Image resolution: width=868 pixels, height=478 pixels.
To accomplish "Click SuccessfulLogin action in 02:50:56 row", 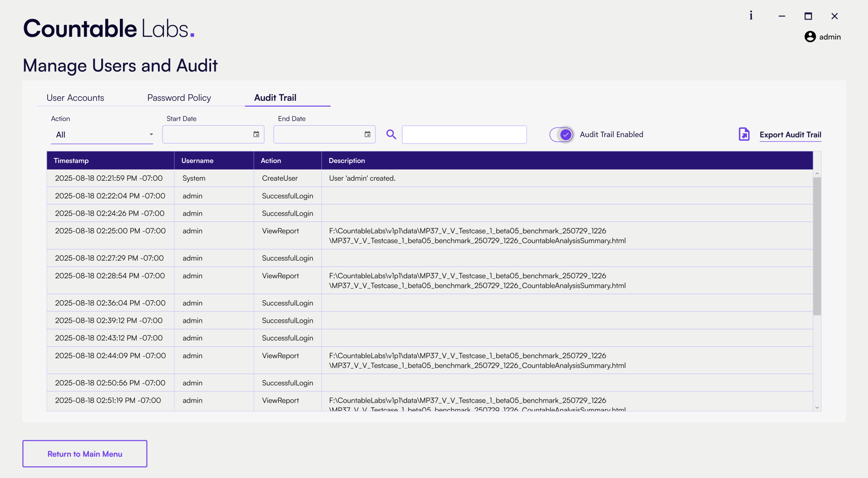I will (x=287, y=383).
